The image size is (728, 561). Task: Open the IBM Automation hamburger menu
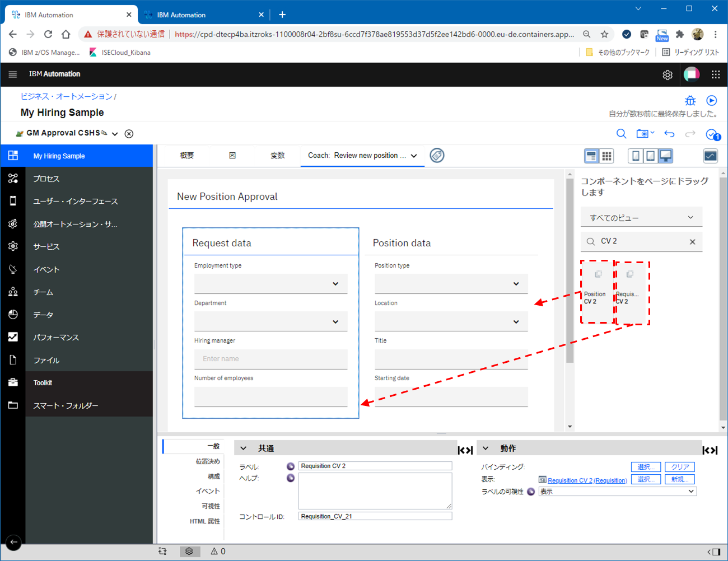13,74
